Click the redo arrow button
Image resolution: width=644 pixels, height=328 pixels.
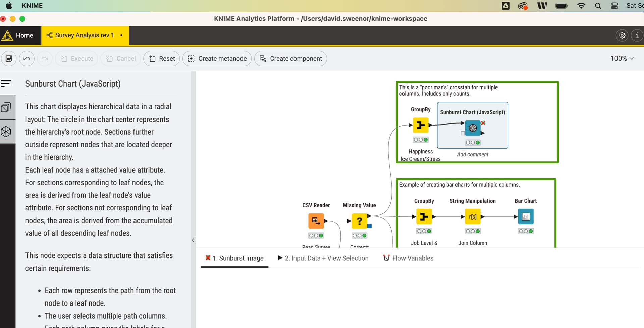tap(45, 59)
